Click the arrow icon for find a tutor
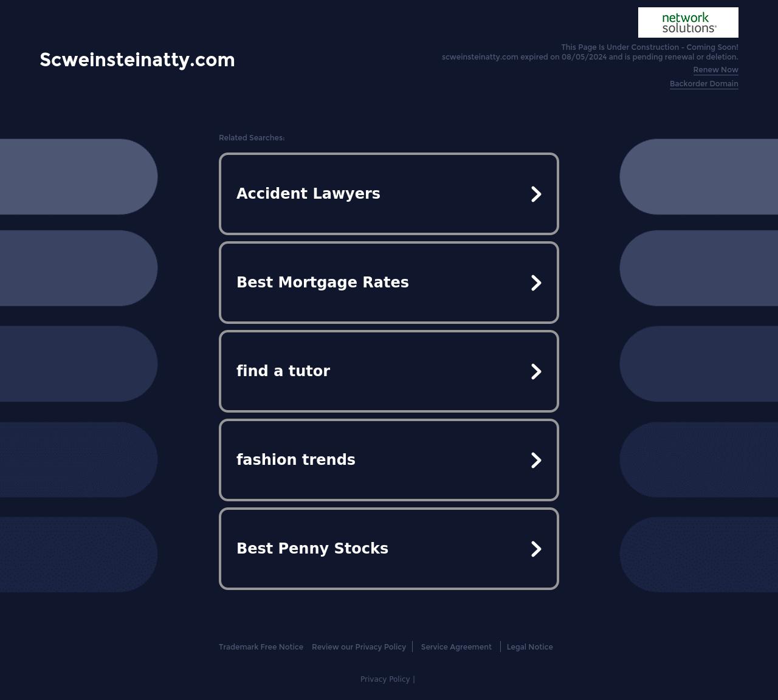 [x=535, y=371]
